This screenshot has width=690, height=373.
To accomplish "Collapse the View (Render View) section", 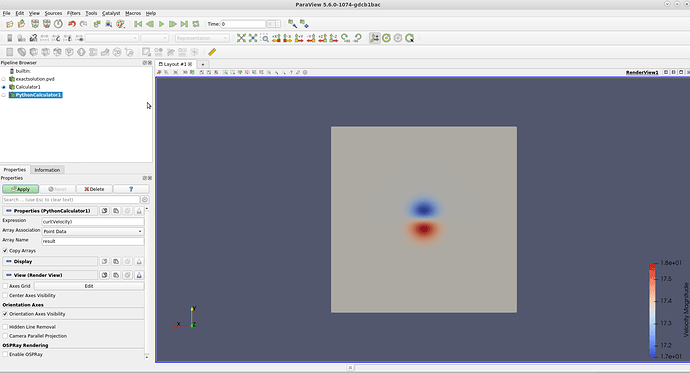I will tap(50, 275).
